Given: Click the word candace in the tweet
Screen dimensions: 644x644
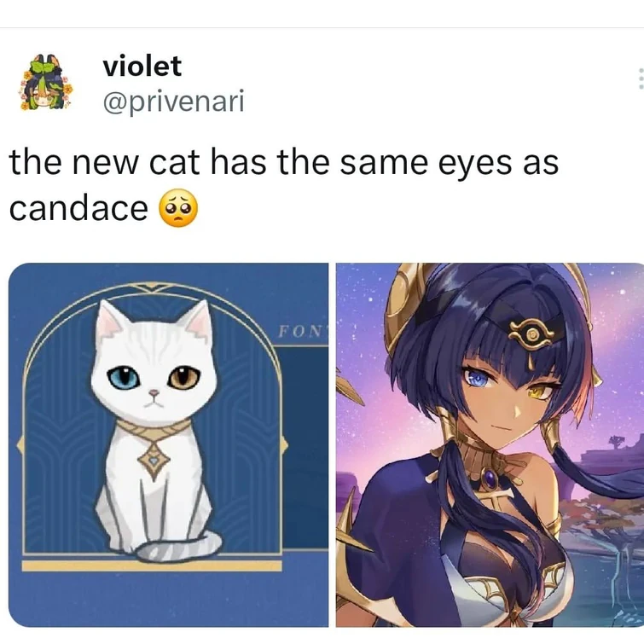Looking at the screenshot, I should point(78,208).
